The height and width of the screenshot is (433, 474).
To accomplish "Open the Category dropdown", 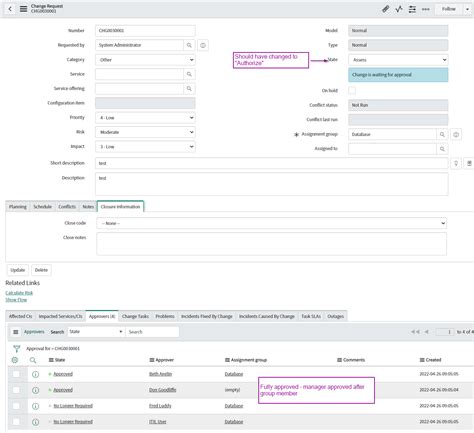I will [145, 60].
